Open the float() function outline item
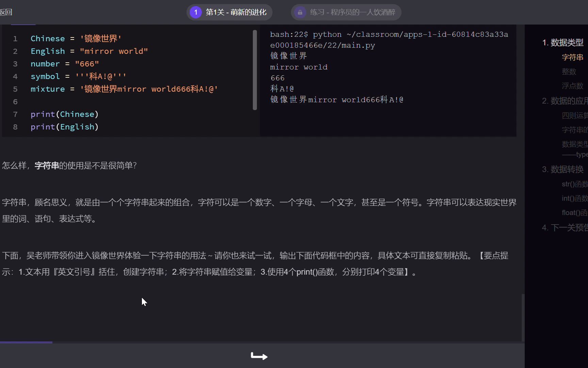Image resolution: width=588 pixels, height=368 pixels. (574, 213)
